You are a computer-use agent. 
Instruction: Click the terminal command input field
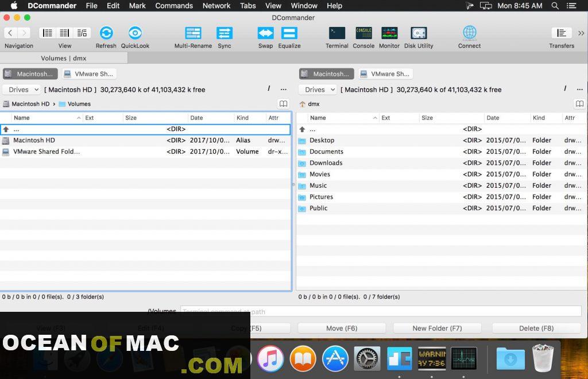[381, 311]
